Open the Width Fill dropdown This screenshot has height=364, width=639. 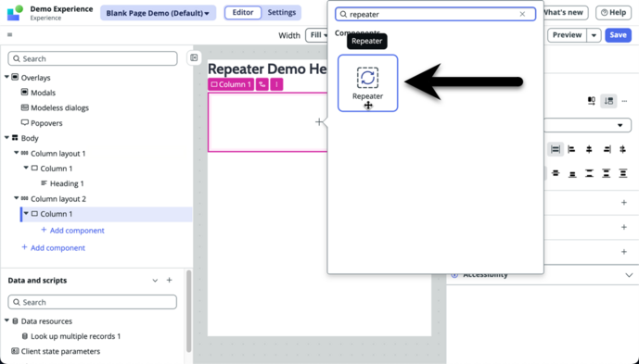pyautogui.click(x=317, y=35)
